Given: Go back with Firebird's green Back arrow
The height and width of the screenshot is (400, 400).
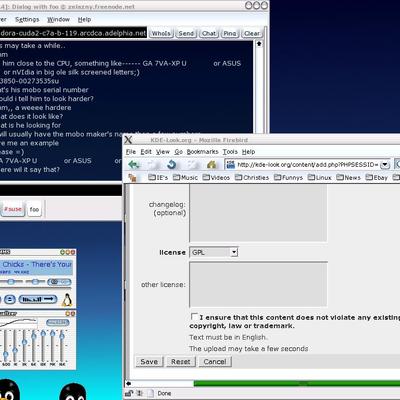Looking at the screenshot, I should tap(134, 164).
